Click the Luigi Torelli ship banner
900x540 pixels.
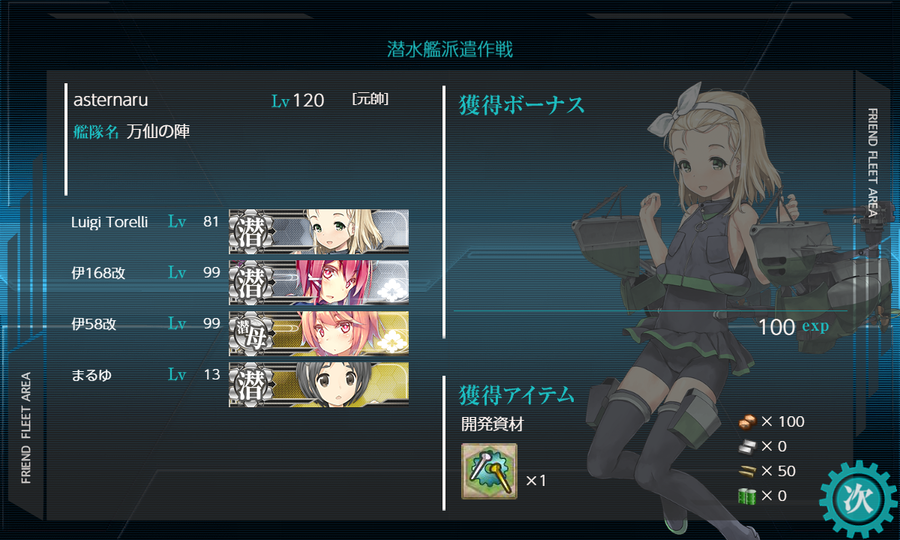tap(319, 231)
